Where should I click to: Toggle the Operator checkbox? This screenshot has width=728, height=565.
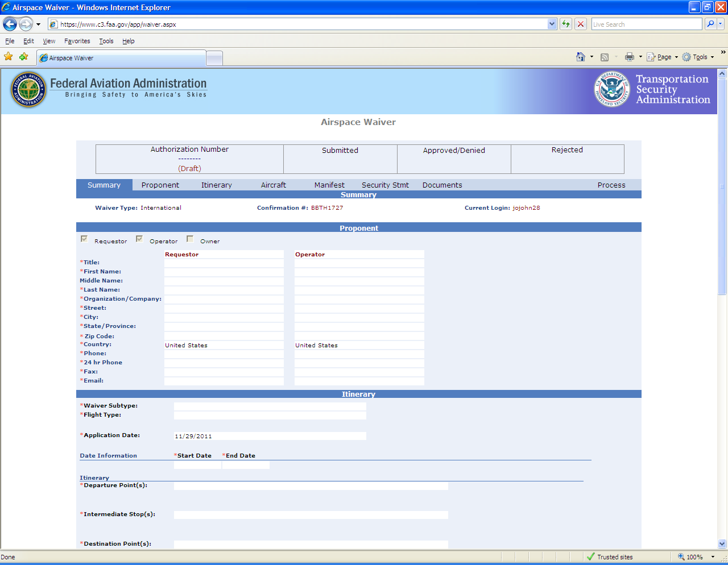(139, 239)
